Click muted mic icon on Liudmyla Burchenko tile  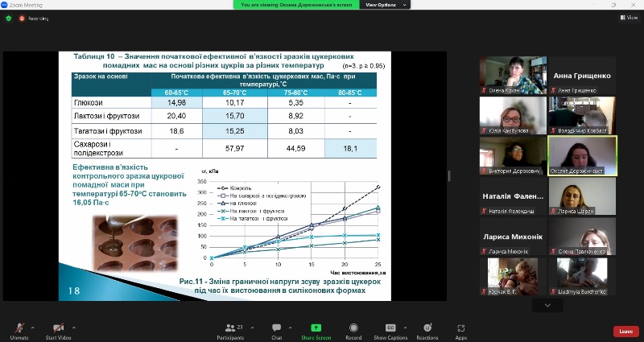click(x=553, y=291)
